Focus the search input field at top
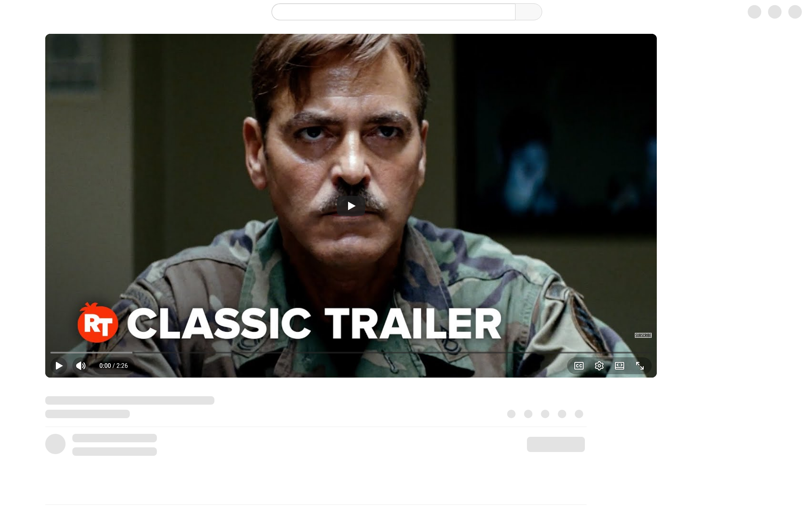812x515 pixels. click(x=393, y=12)
